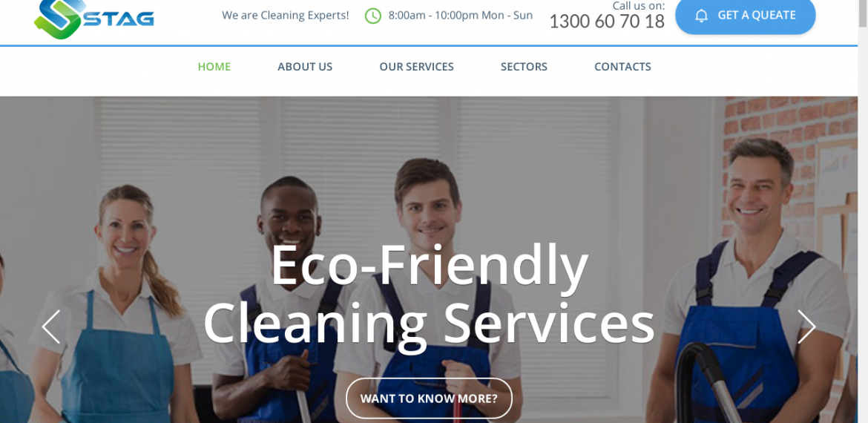The width and height of the screenshot is (868, 423).
Task: Open the About Us page
Action: (305, 67)
